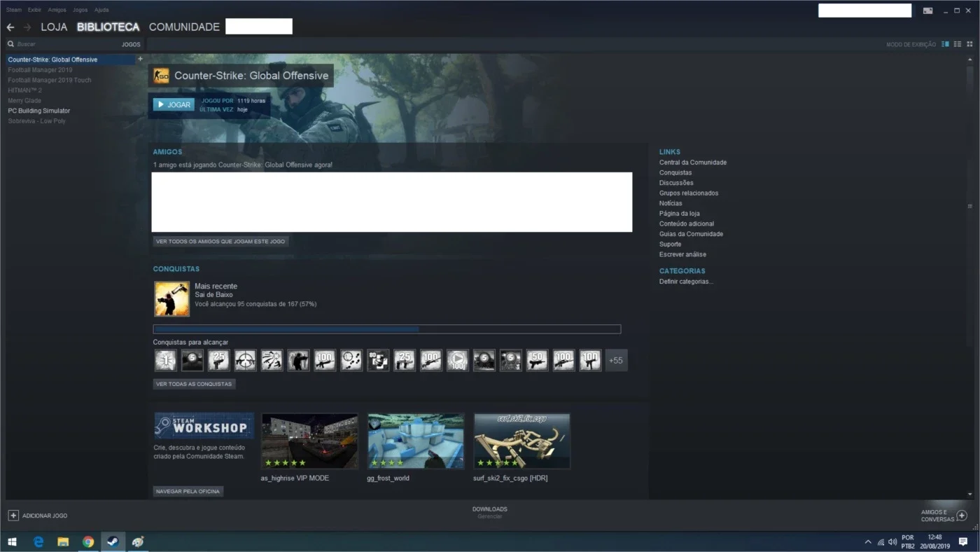
Task: Click the play button 100 achievement icon
Action: coord(458,360)
